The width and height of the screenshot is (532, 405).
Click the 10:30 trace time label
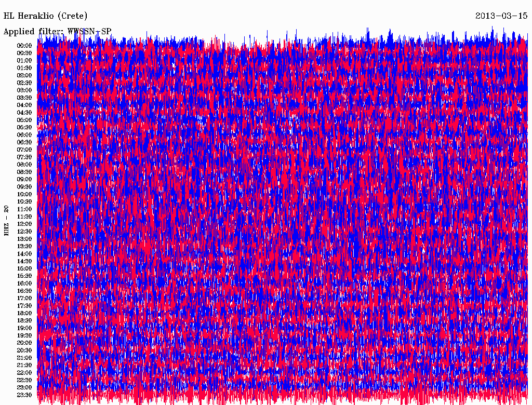click(24, 202)
